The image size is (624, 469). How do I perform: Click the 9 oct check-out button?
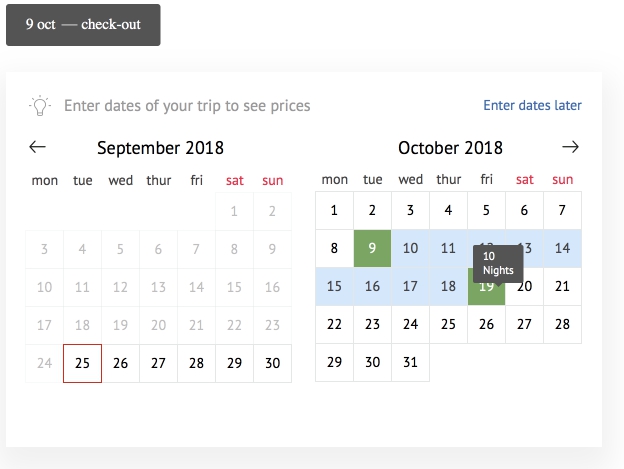coord(83,24)
